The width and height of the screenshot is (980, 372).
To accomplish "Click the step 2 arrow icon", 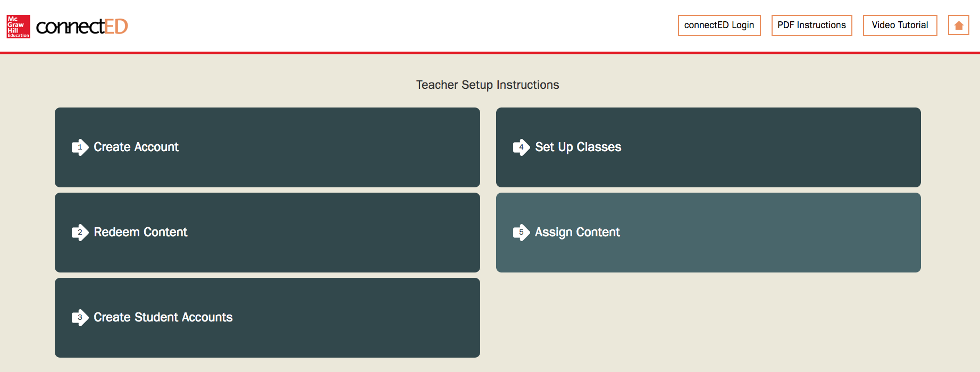I will point(80,233).
